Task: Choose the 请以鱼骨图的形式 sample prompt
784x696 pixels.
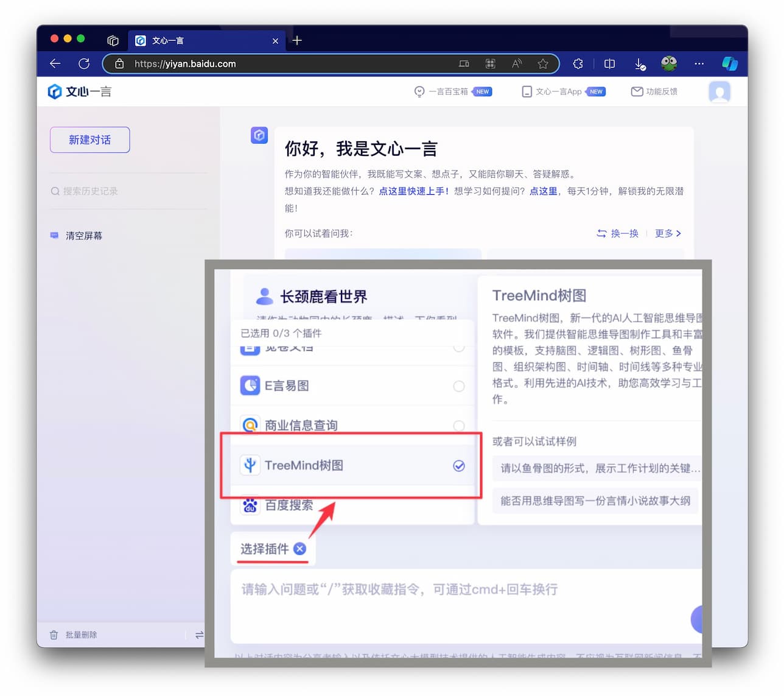Action: 597,468
